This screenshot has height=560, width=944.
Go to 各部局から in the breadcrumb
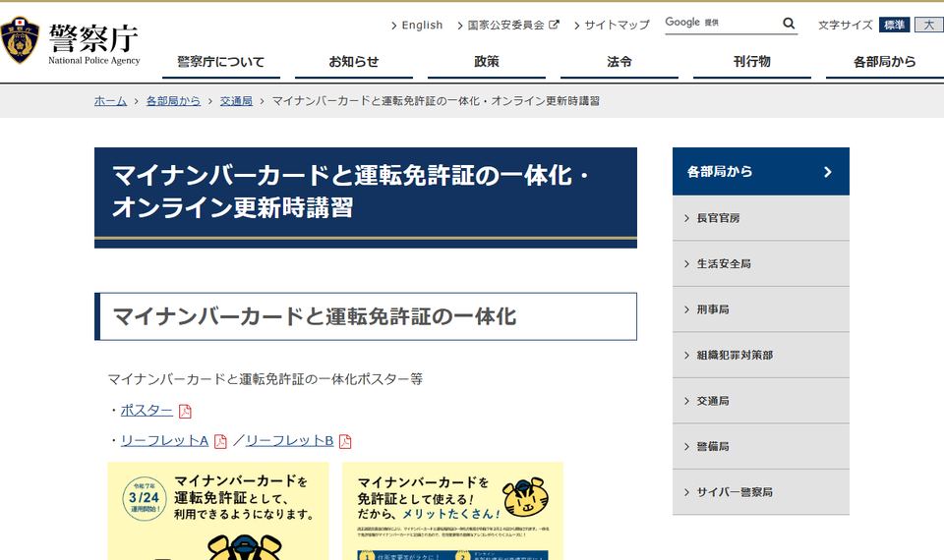click(173, 101)
